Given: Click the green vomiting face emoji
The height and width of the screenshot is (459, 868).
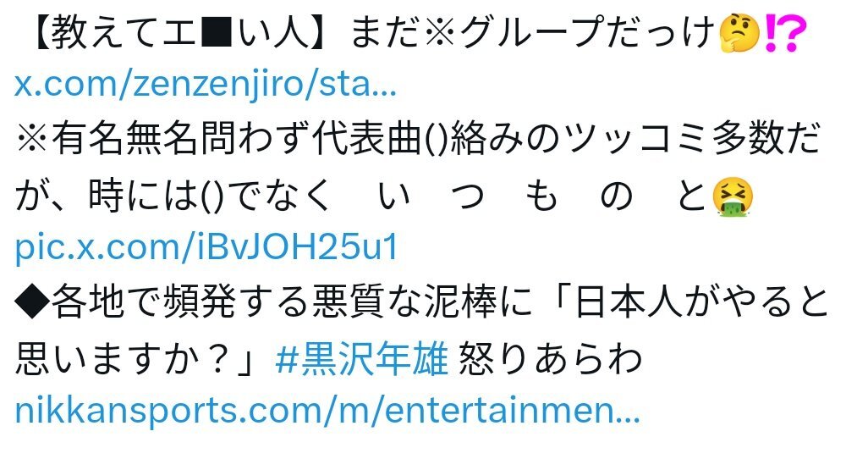Looking at the screenshot, I should [x=733, y=197].
